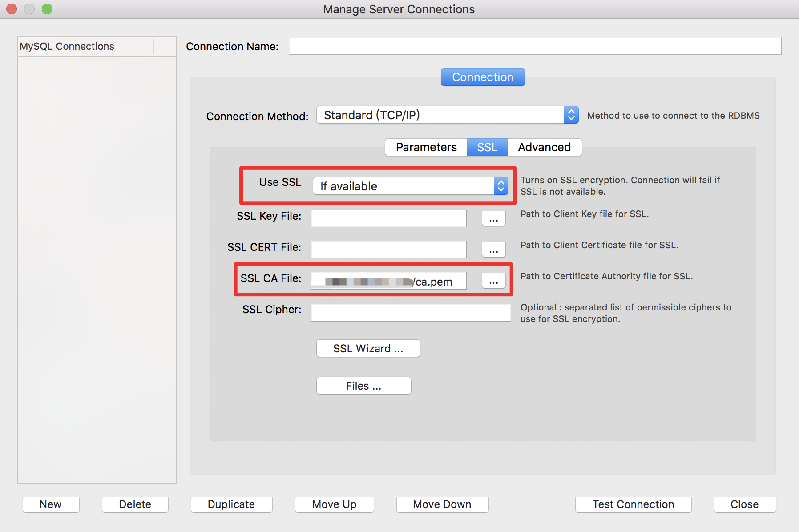799x532 pixels.
Task: Close the Manage Server Connections dialog
Action: click(745, 504)
